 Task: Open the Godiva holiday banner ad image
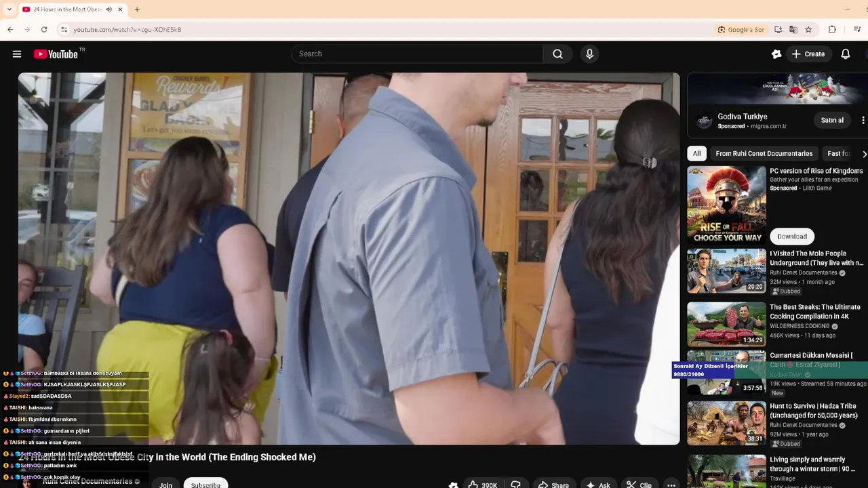point(778,89)
